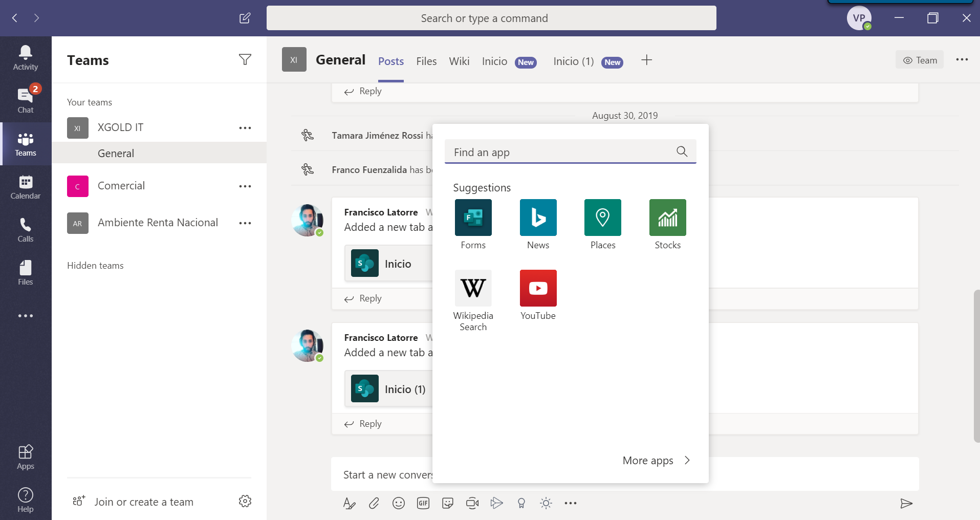Open more options for XGOLD IT team
980x520 pixels.
pyautogui.click(x=245, y=128)
